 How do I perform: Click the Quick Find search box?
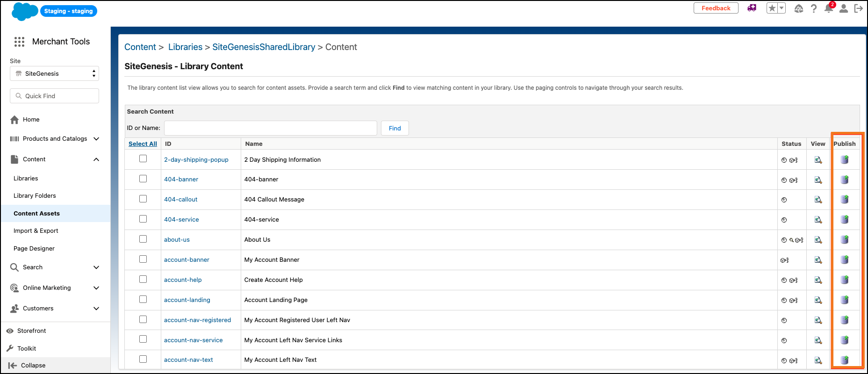[54, 96]
